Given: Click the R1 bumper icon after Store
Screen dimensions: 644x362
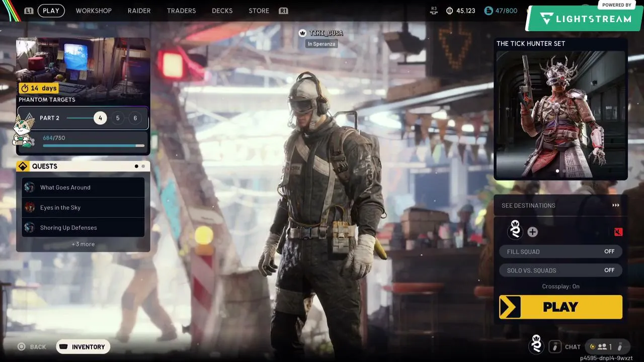Looking at the screenshot, I should (x=283, y=11).
